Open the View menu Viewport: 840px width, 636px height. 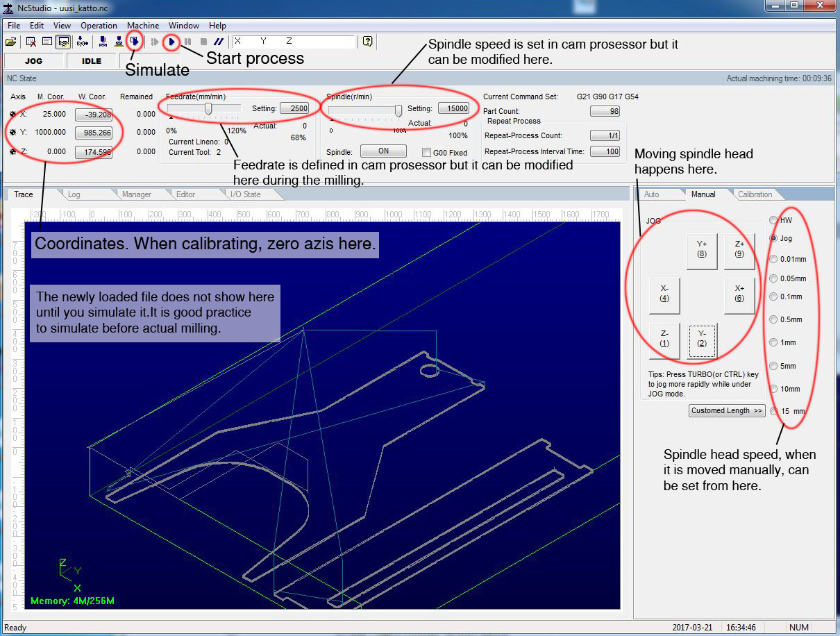tap(62, 26)
